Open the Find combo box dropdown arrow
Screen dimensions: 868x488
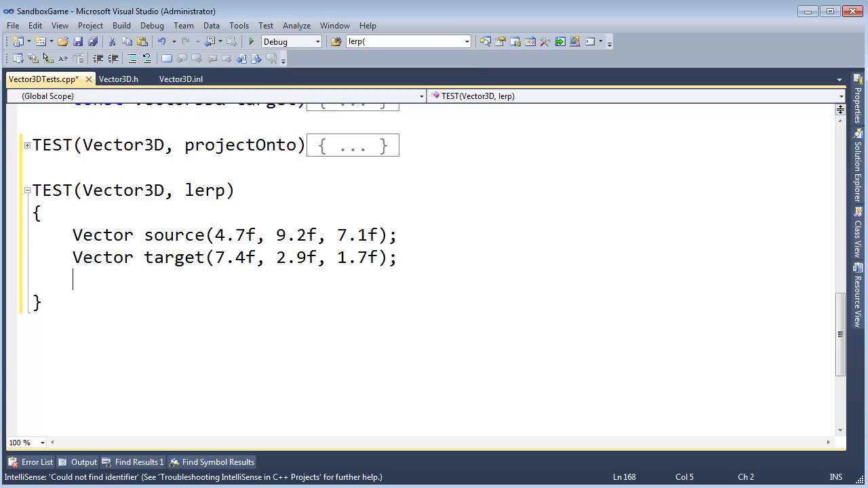(x=467, y=41)
